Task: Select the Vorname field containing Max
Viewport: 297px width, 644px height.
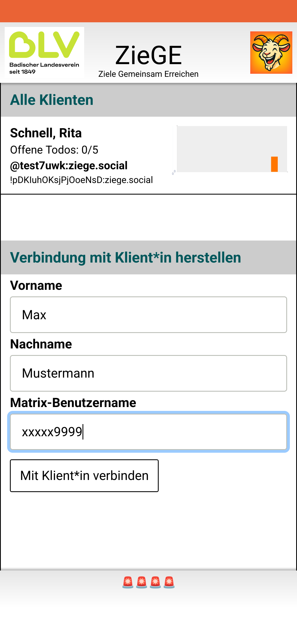Action: pos(148,315)
